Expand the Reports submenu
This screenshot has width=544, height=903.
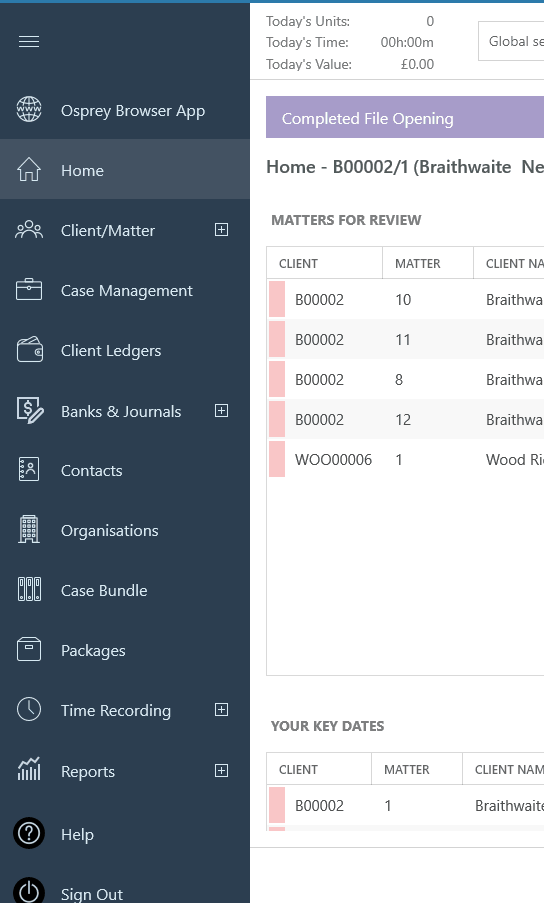(221, 771)
